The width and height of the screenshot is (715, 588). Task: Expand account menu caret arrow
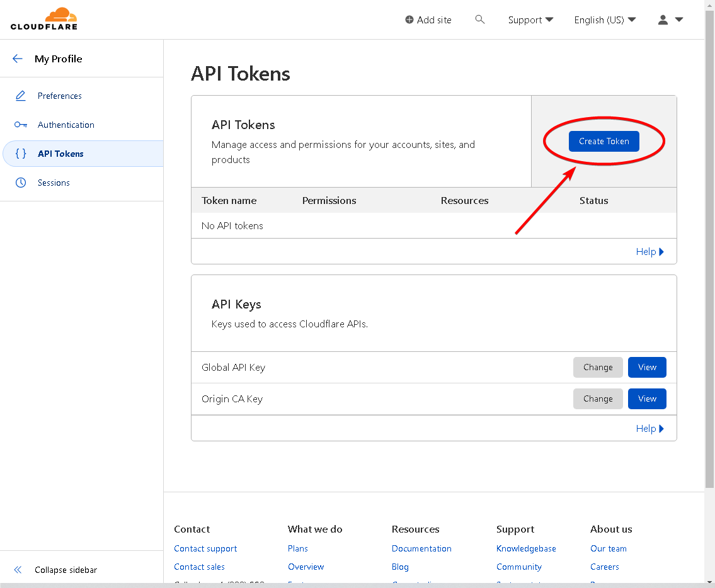coord(679,20)
